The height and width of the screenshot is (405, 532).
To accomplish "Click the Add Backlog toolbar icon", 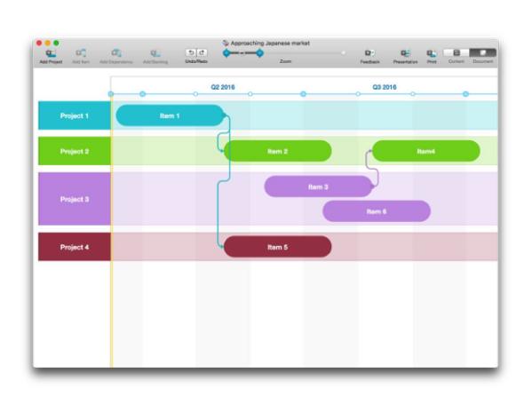I will point(155,53).
